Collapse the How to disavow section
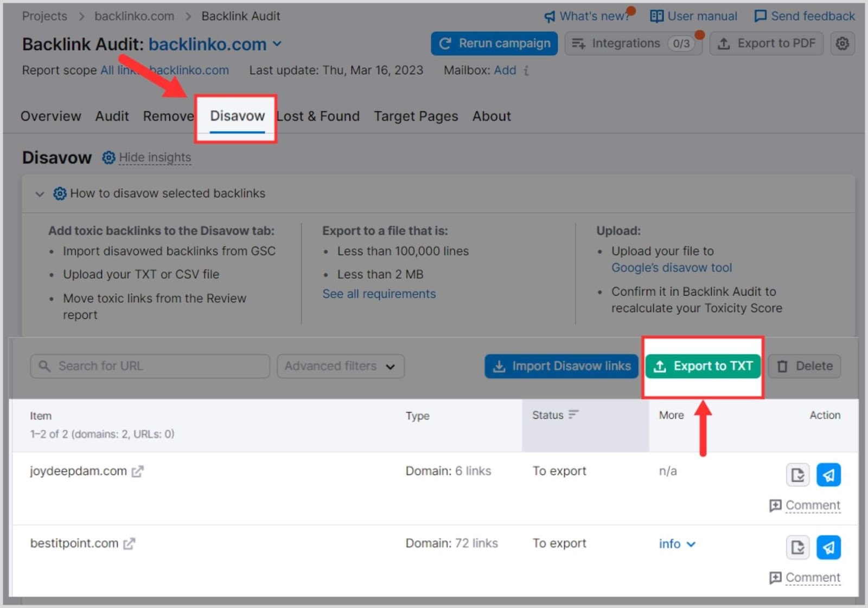The width and height of the screenshot is (868, 608). [40, 194]
